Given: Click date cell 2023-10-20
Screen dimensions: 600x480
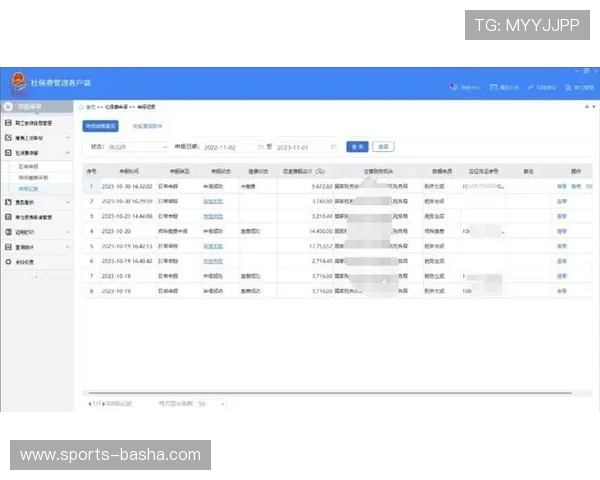Looking at the screenshot, I should coord(116,231).
